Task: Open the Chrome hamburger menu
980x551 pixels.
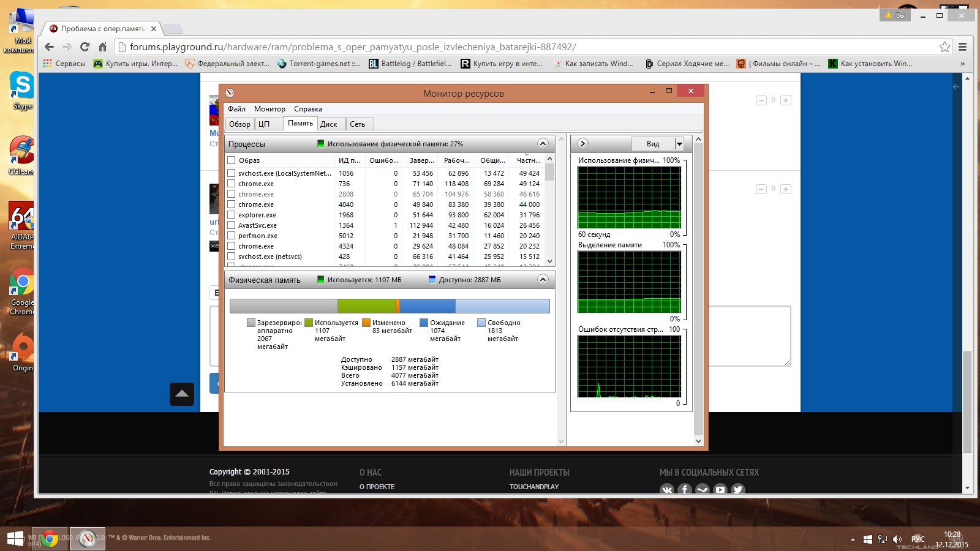Action: point(962,47)
